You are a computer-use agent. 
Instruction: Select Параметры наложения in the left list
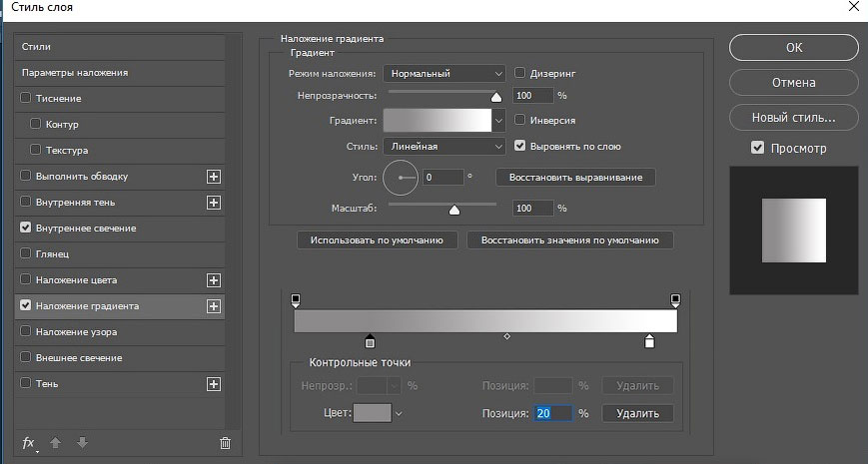click(75, 73)
